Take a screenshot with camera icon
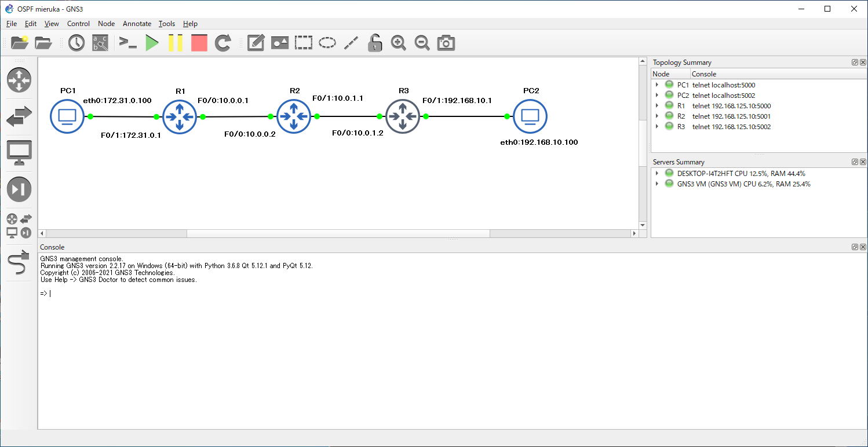 click(446, 43)
